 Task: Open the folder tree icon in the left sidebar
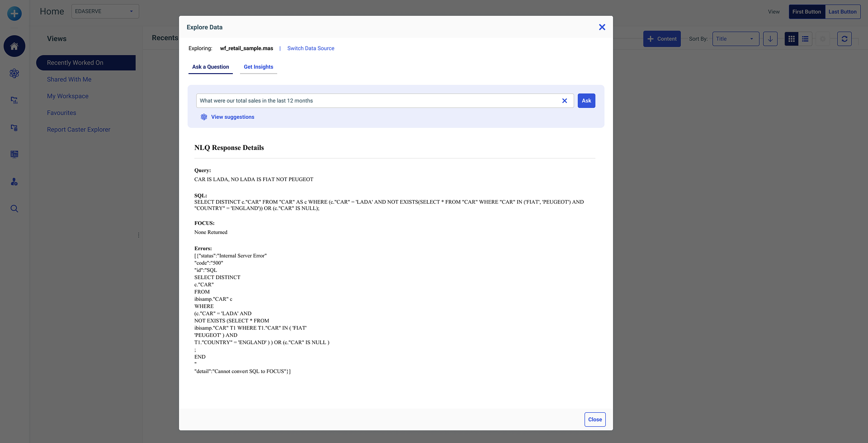click(x=14, y=128)
